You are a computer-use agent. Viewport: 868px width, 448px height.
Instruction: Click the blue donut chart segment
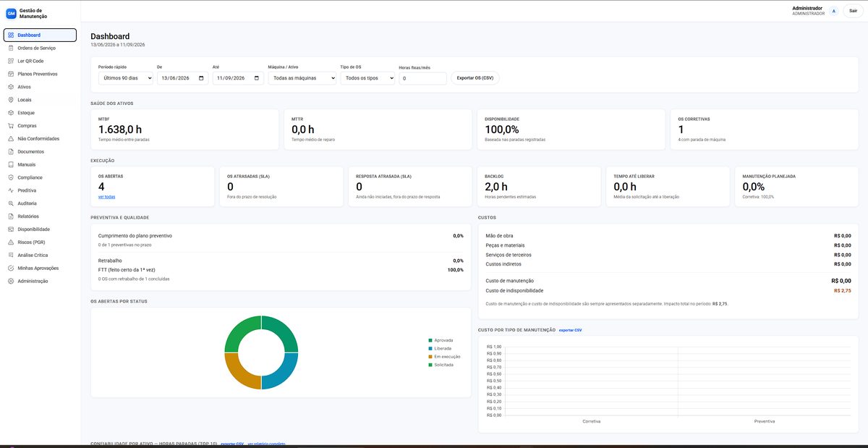(x=283, y=373)
